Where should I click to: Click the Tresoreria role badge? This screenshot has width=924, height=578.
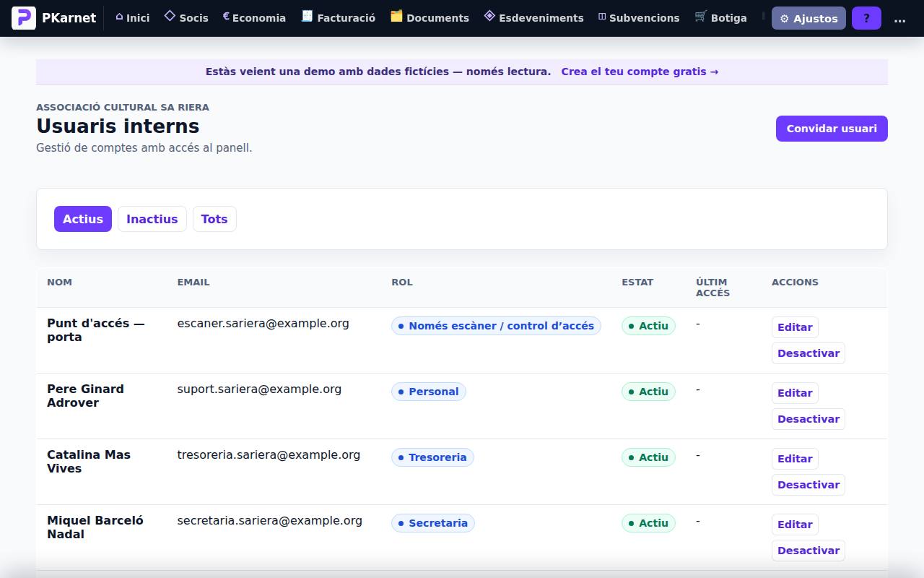(432, 457)
